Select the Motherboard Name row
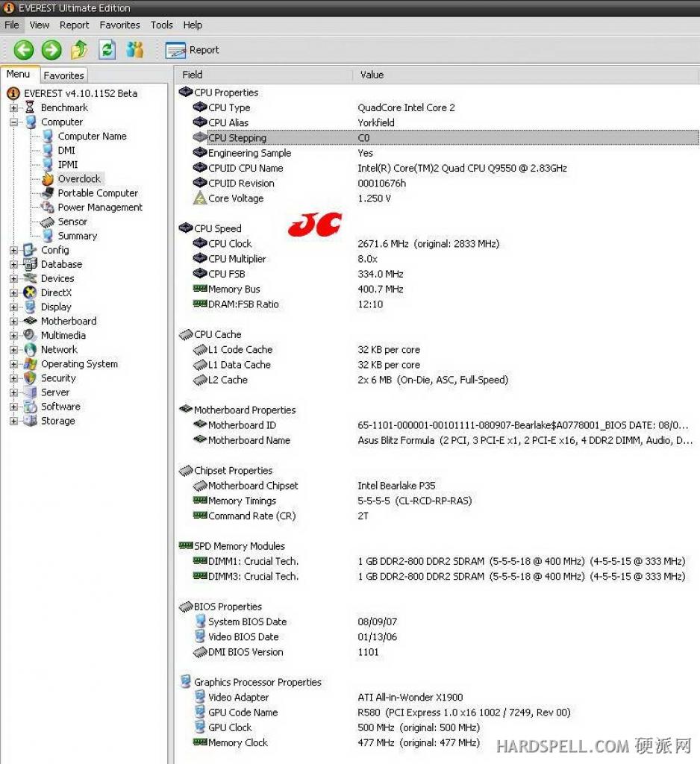This screenshot has height=764, width=700. pos(446,440)
